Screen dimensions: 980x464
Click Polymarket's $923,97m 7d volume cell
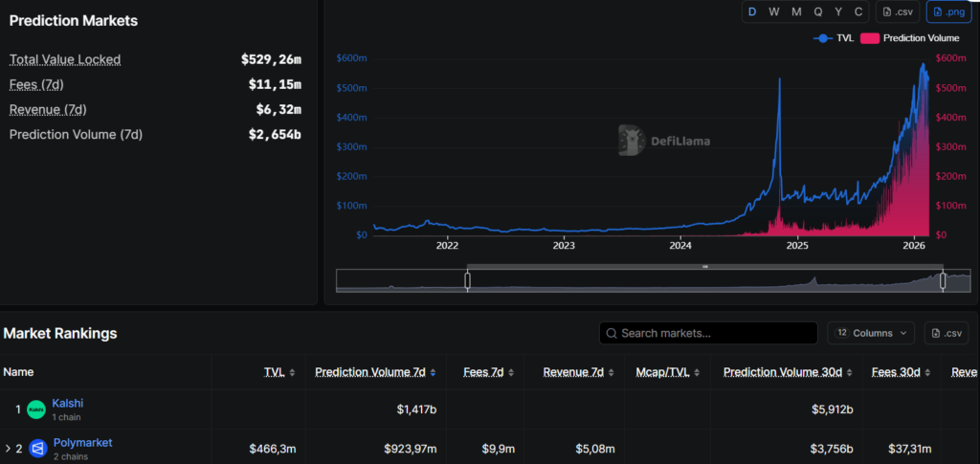[x=410, y=449]
